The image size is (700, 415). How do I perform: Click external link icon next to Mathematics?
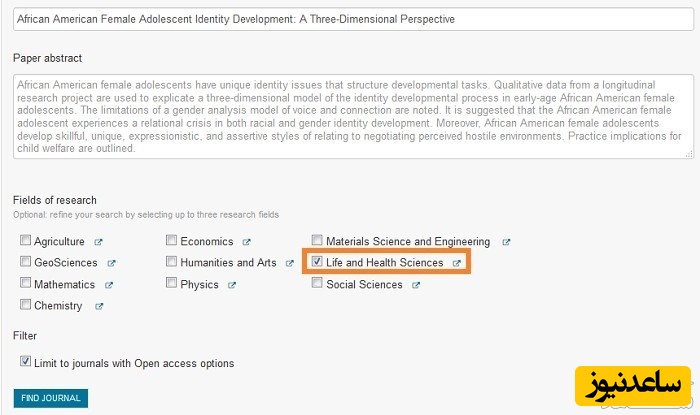(108, 285)
